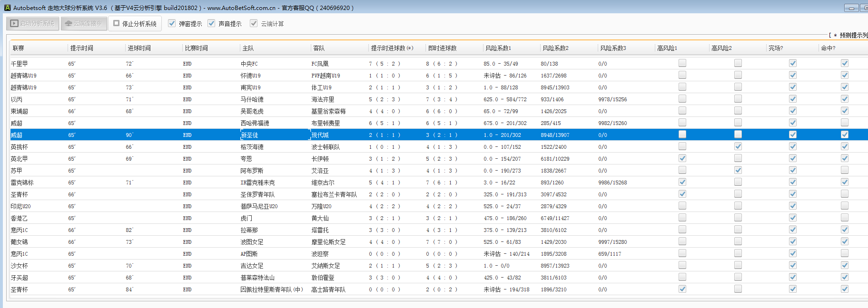Select the 香港乙 league row

click(20, 218)
